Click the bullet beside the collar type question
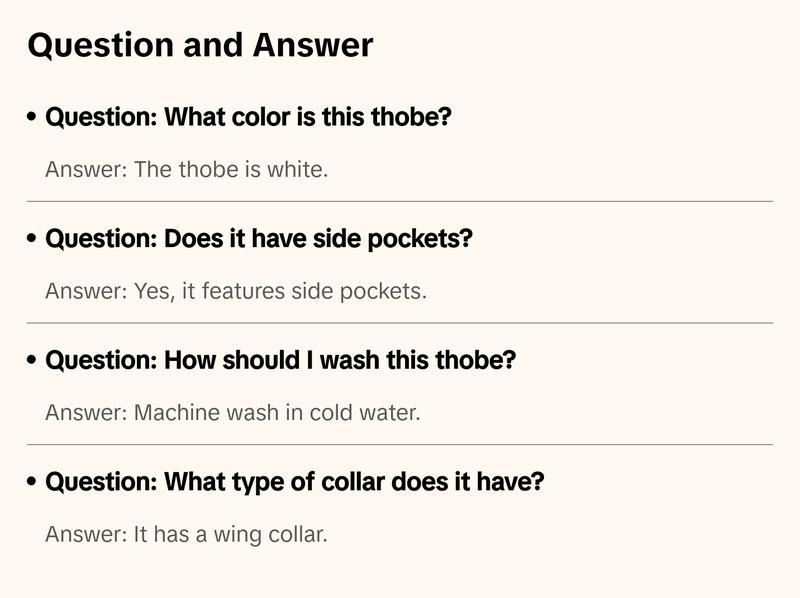Image resolution: width=800 pixels, height=598 pixels. pyautogui.click(x=32, y=483)
